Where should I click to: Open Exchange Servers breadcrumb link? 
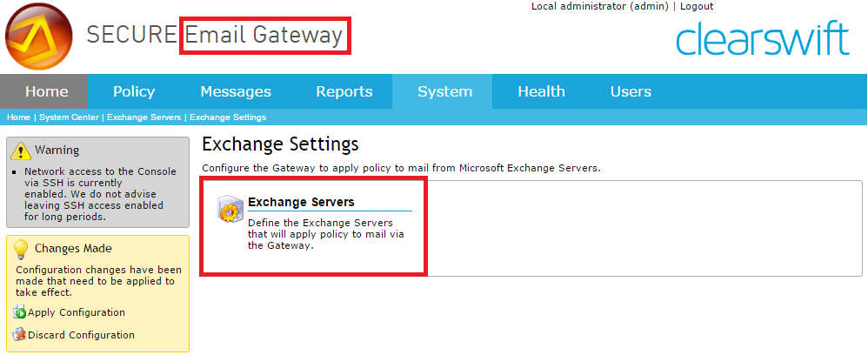tap(144, 117)
